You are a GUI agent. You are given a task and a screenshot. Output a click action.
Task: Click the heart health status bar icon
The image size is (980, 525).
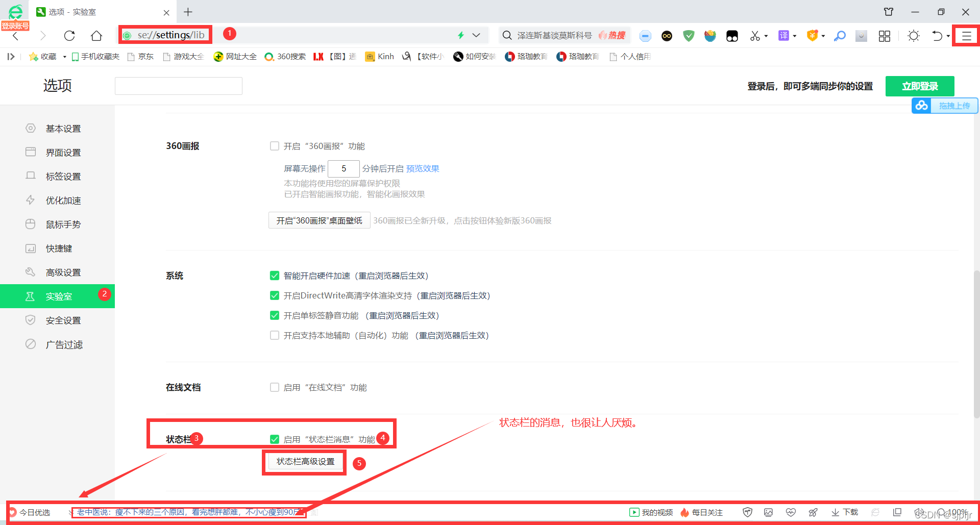point(791,512)
